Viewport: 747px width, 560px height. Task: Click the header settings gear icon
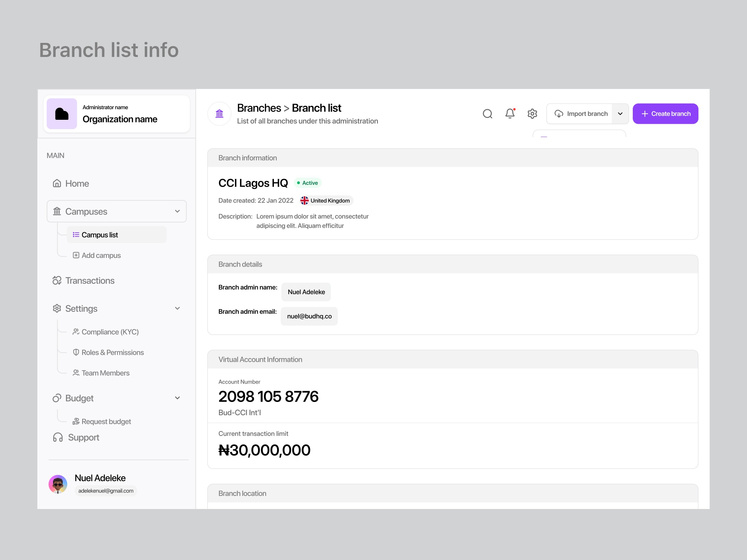532,114
